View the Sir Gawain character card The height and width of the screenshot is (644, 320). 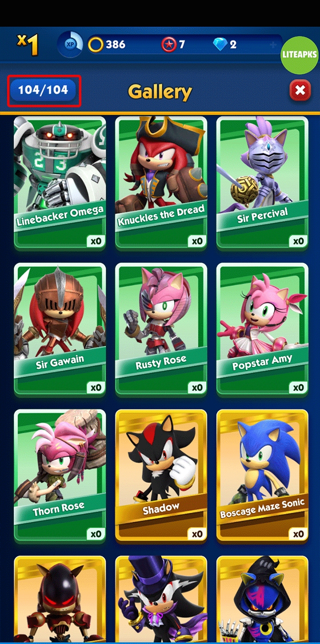[60, 329]
